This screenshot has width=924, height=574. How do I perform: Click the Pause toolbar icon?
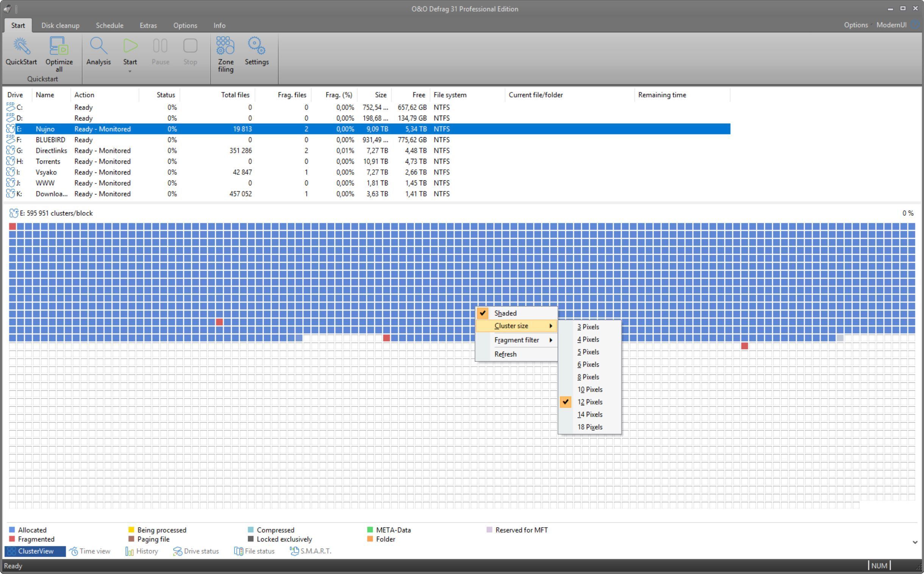point(160,46)
